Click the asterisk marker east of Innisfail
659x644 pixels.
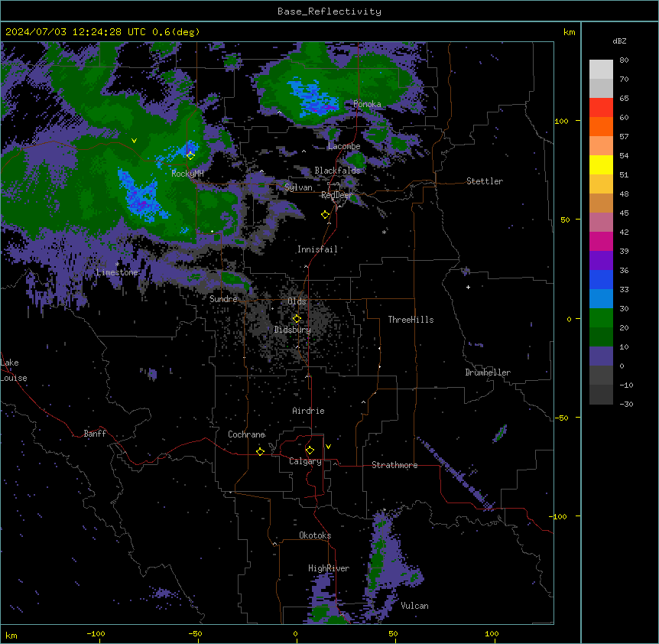click(384, 232)
